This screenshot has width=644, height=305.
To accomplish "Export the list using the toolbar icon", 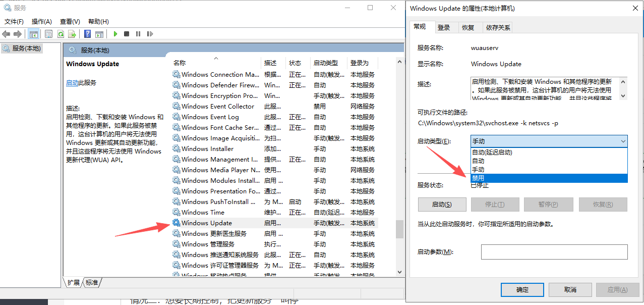I will coord(72,34).
